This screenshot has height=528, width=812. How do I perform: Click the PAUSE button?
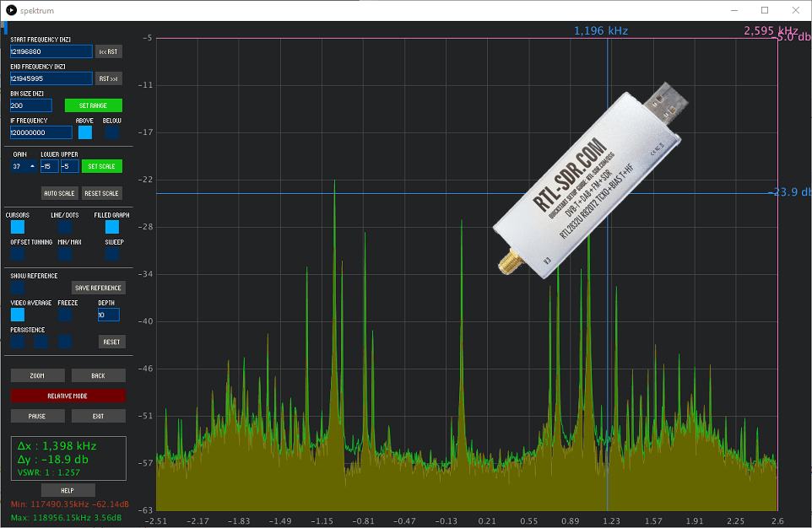point(38,416)
